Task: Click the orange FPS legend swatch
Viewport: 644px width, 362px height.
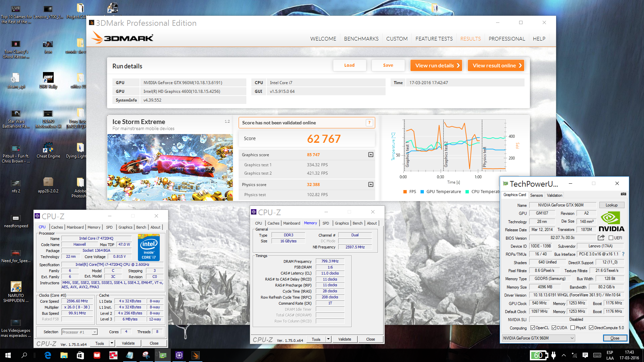Action: click(405, 192)
